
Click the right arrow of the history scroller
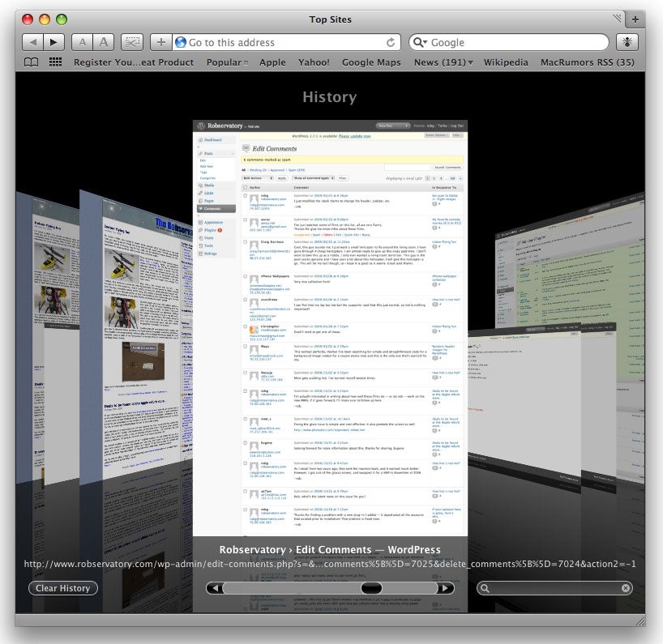pos(445,588)
